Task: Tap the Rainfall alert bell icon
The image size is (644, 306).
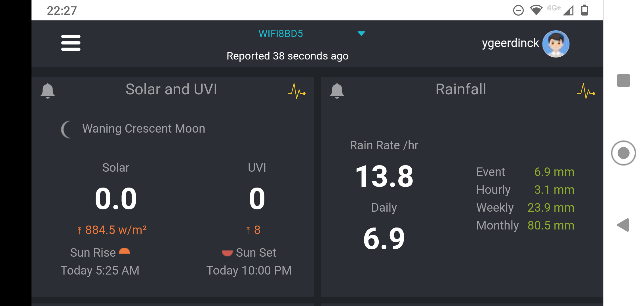Action: click(x=337, y=91)
